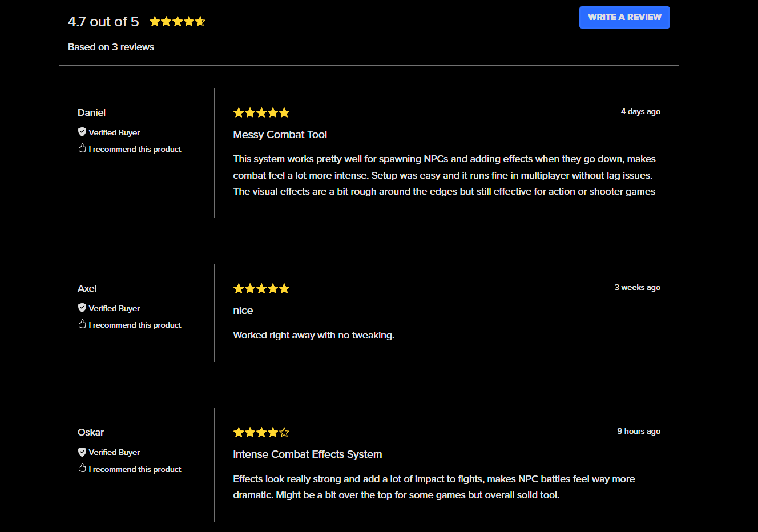
Task: Click Oskar's empty fifth star
Action: 284,432
